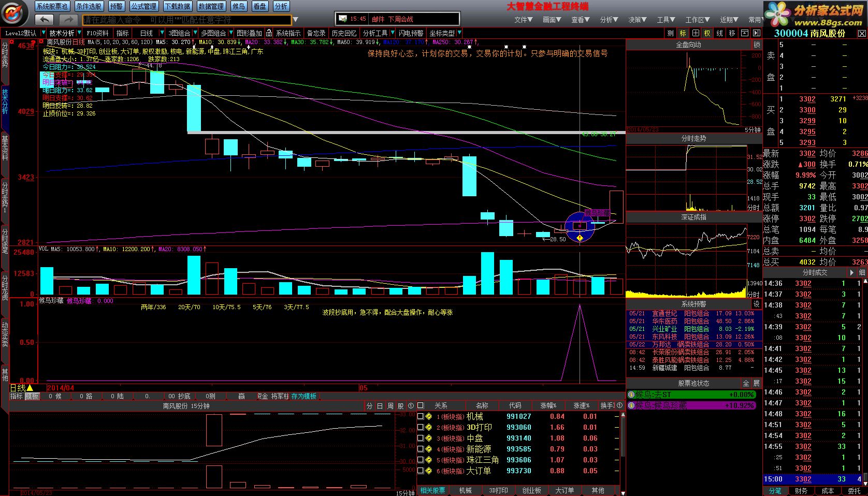Viewport: 868px width, 496px height.
Task: Click the crosshair grid tool icon
Action: pyautogui.click(x=696, y=33)
